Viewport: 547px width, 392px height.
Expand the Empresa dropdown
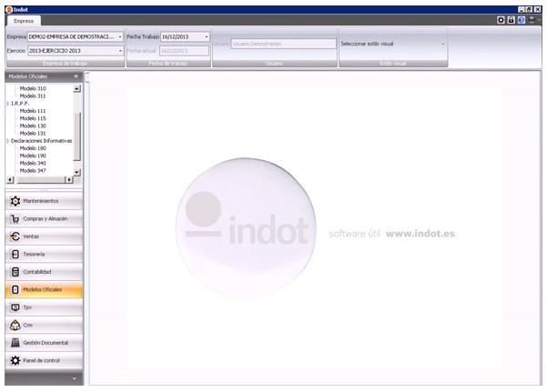[x=120, y=37]
